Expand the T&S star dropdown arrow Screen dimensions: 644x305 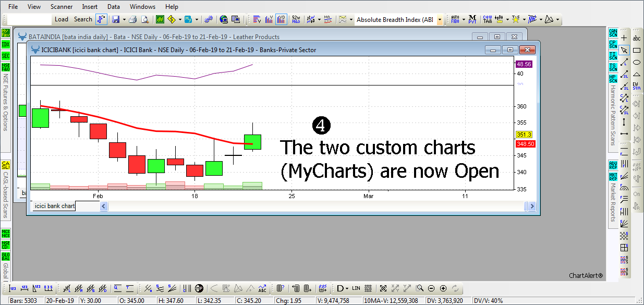[524, 19]
